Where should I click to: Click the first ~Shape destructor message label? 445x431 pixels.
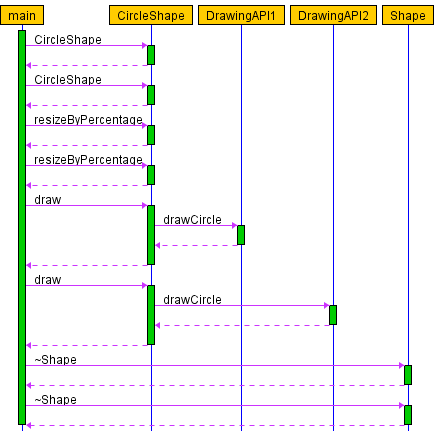(x=56, y=360)
